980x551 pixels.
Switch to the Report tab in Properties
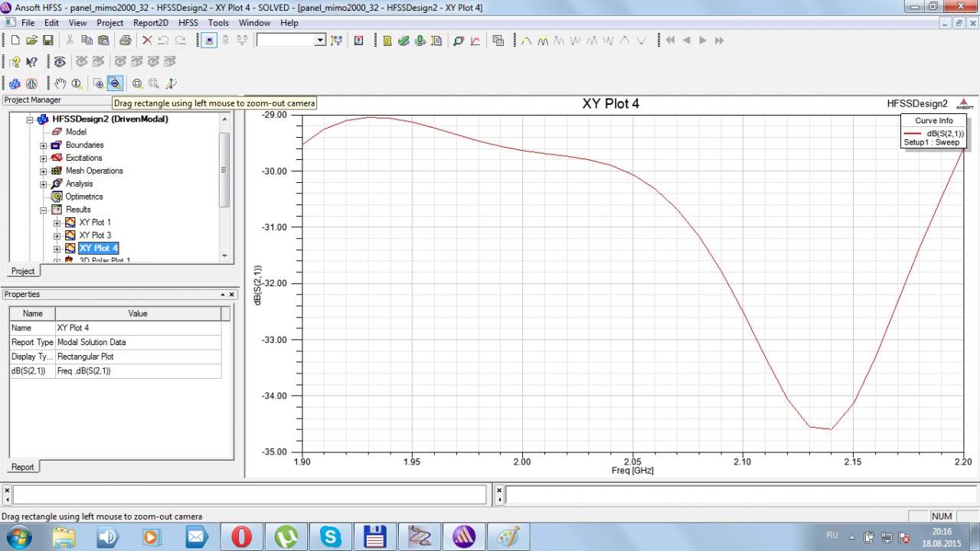22,467
